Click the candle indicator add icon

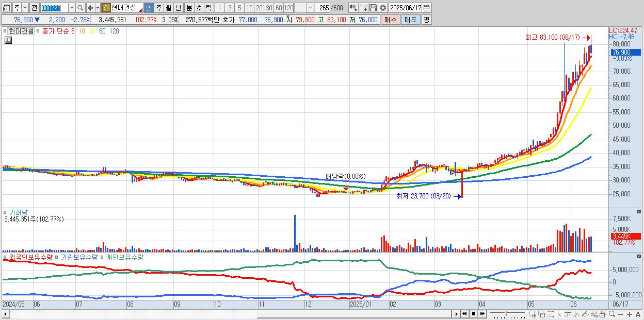point(353,8)
